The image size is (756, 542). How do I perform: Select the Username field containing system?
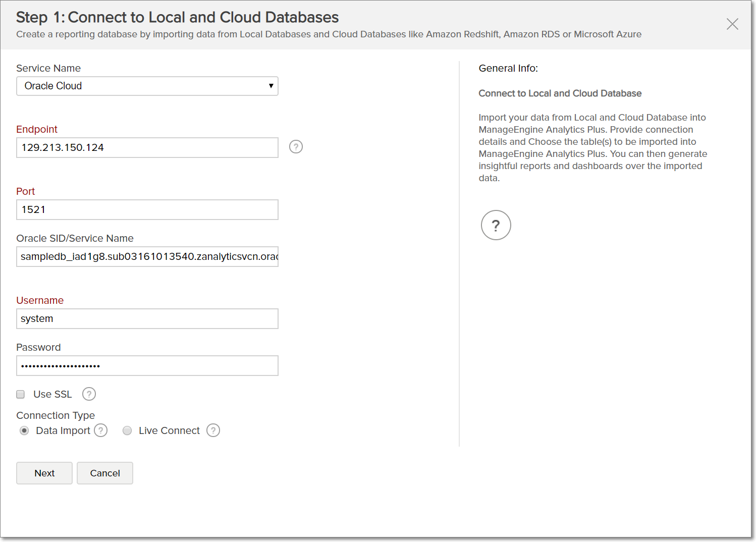point(147,318)
